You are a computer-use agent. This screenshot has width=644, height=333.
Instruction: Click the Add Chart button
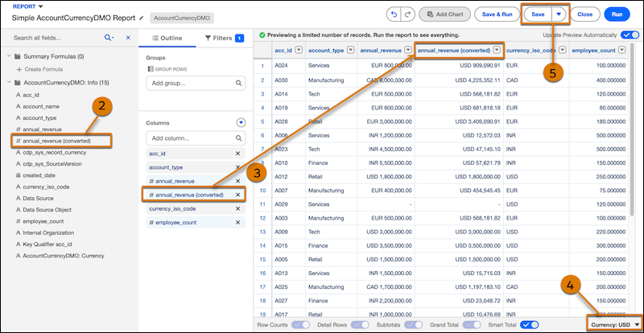coord(445,14)
